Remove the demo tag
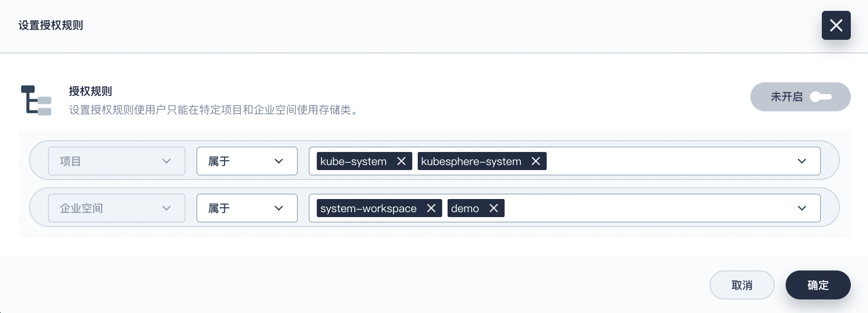The height and width of the screenshot is (313, 868). tap(493, 208)
